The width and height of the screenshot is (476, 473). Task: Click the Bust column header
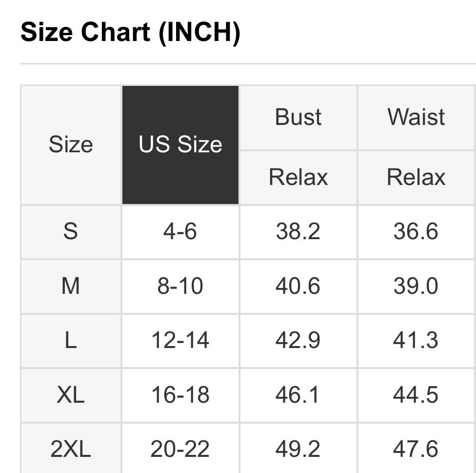[298, 118]
